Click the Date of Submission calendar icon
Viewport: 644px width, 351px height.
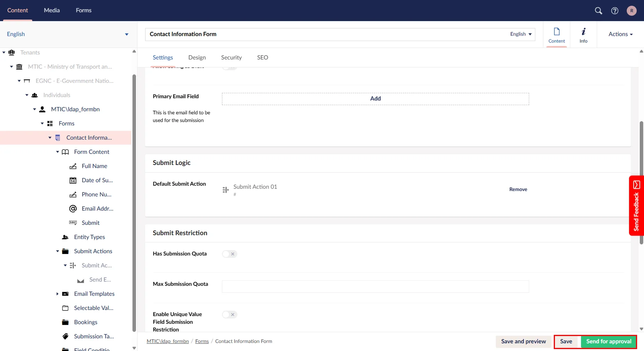[73, 180]
